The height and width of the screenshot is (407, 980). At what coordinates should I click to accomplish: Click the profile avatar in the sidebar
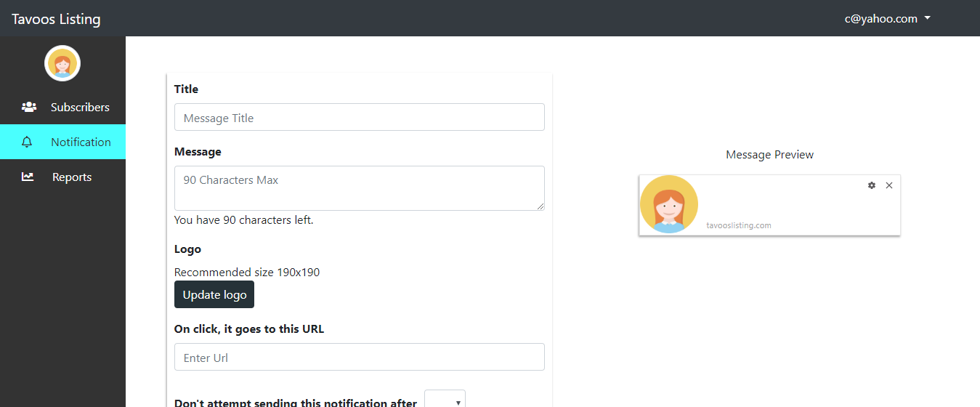tap(62, 63)
